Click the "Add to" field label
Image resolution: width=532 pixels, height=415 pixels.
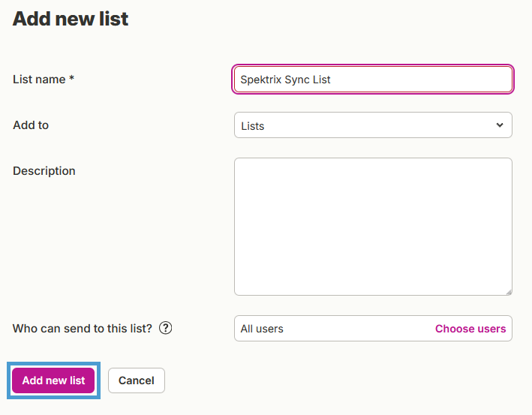(x=31, y=125)
